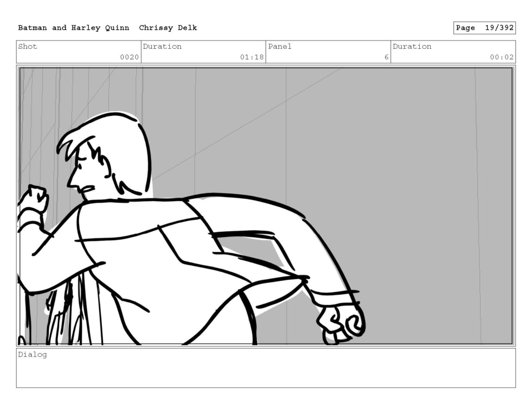
Task: Select the shot number "0020"
Action: point(129,57)
